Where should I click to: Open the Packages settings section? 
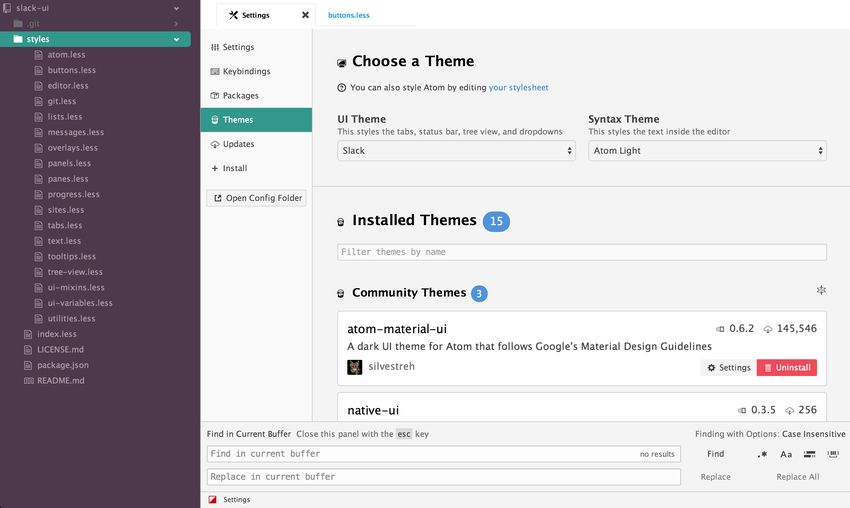coord(240,96)
